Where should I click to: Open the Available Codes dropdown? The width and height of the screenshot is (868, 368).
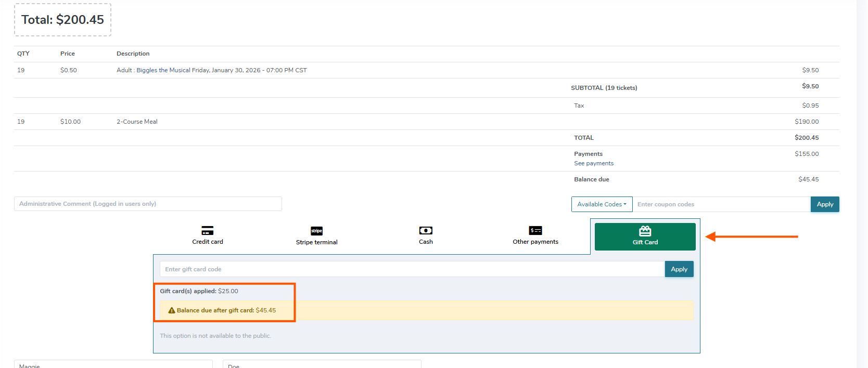[602, 204]
